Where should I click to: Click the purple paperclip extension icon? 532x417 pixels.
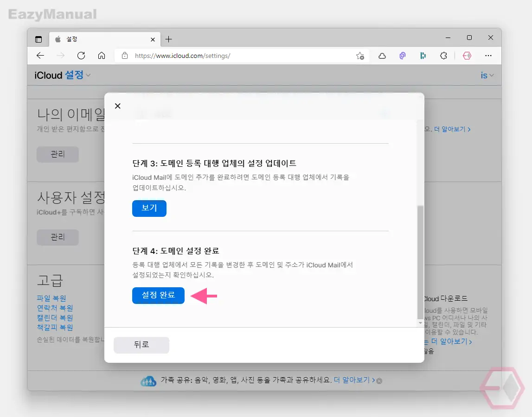click(x=403, y=56)
